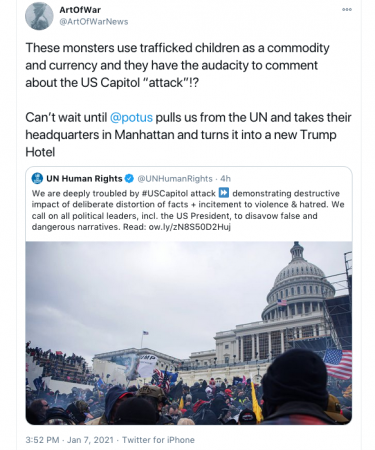Click the 3:52 PM · Jan 7, 2021 timestamp
The height and width of the screenshot is (450, 375).
(70, 440)
